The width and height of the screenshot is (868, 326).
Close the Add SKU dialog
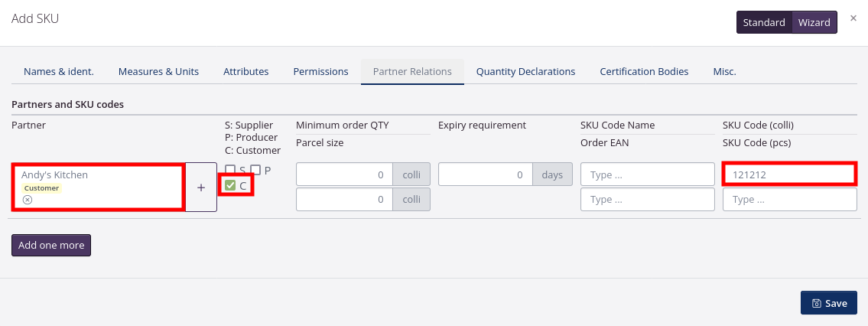[x=853, y=18]
